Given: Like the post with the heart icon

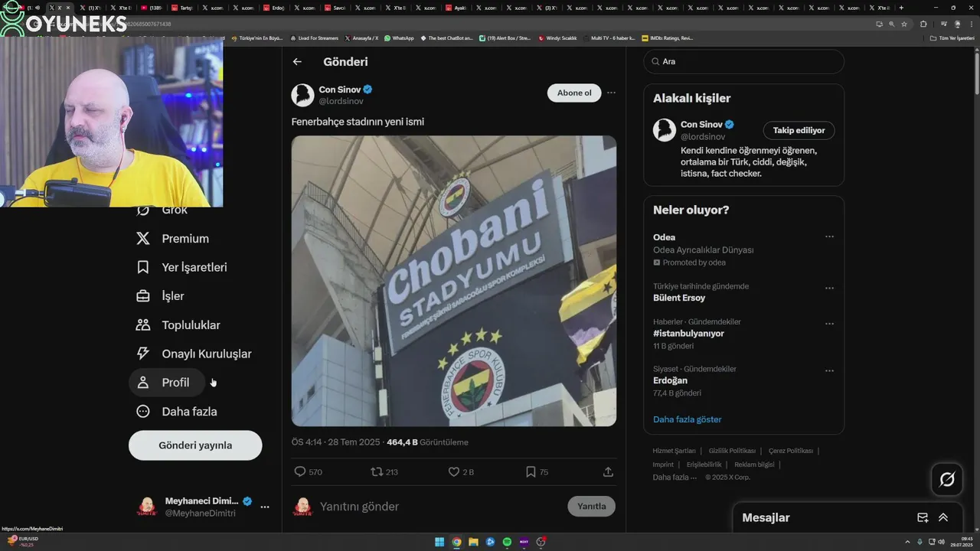Looking at the screenshot, I should (454, 472).
